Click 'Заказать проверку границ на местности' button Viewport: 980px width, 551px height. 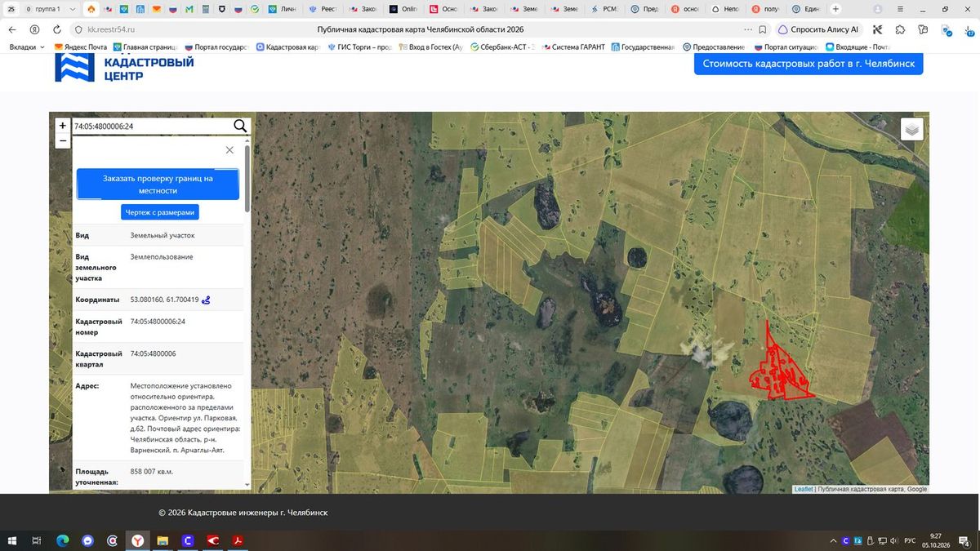click(158, 184)
